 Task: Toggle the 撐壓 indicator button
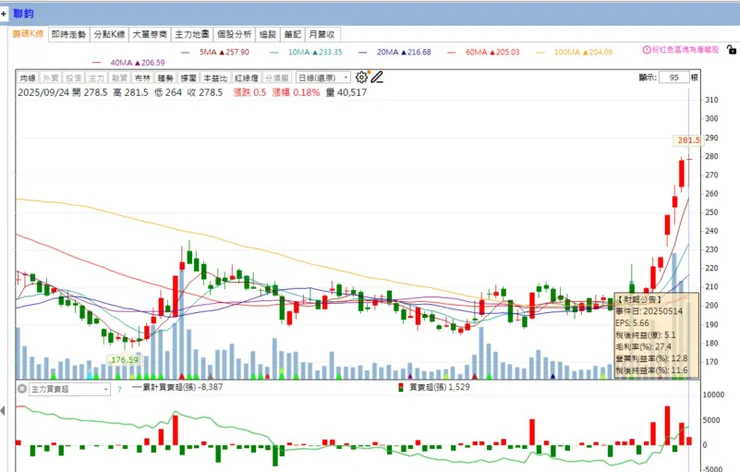(188, 78)
